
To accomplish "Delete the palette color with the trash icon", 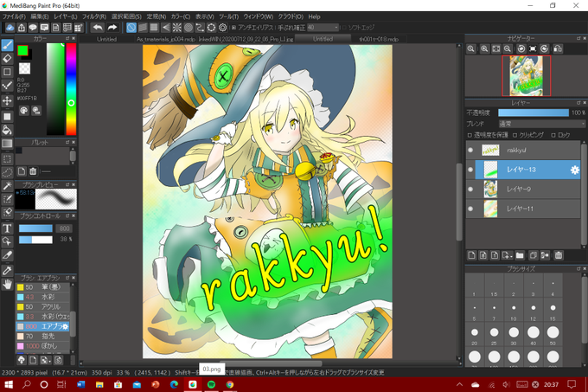I will click(33, 171).
